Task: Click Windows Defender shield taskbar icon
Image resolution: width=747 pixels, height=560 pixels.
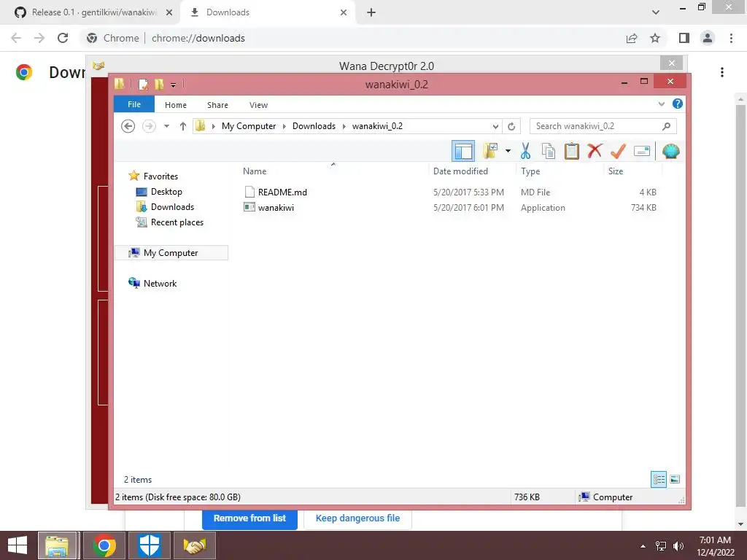Action: 149,545
